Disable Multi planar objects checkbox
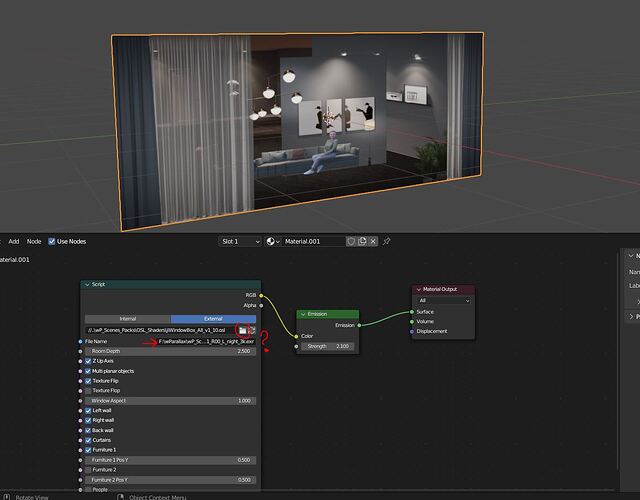Viewport: 640px width, 500px height. tap(88, 371)
